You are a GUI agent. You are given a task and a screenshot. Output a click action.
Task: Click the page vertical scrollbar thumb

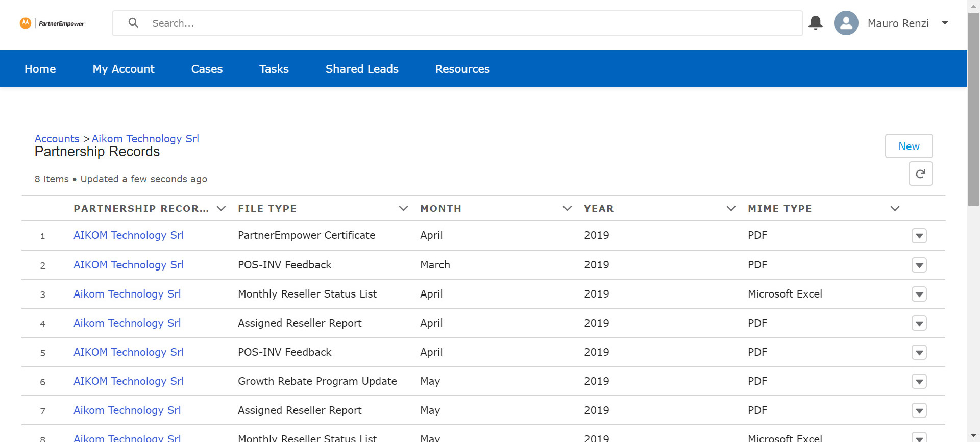click(x=974, y=110)
